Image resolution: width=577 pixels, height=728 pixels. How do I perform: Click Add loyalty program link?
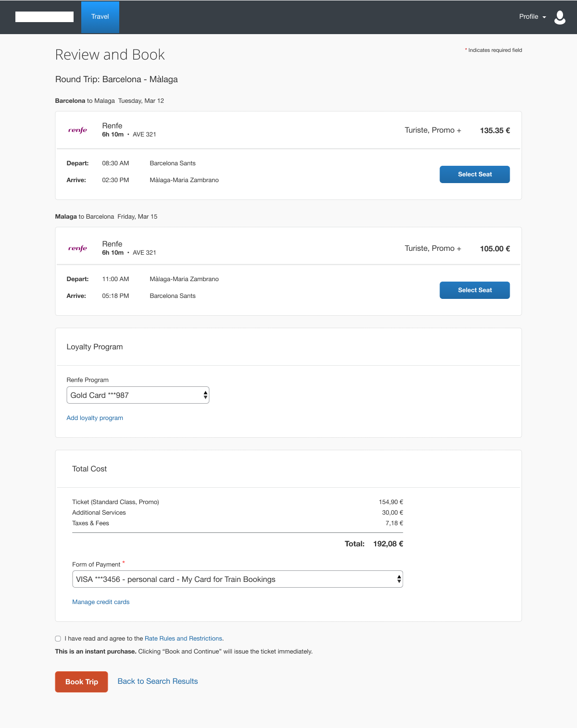(x=95, y=418)
